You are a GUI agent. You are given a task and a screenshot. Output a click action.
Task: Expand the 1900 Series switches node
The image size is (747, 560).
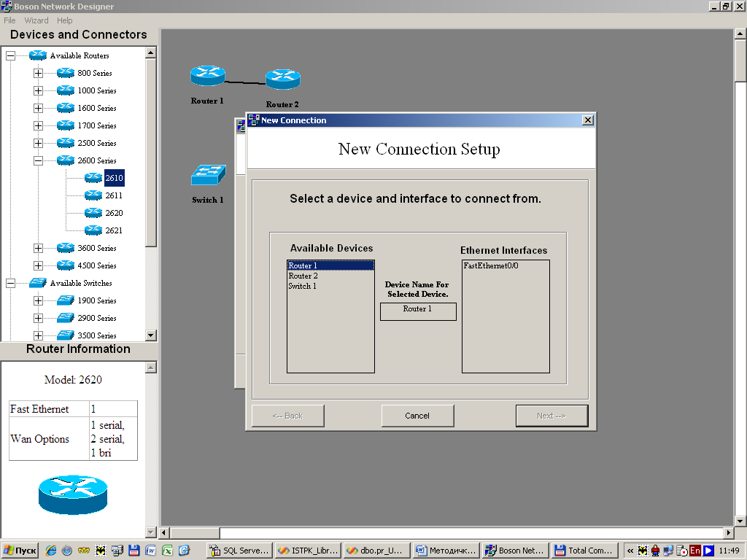tap(38, 300)
